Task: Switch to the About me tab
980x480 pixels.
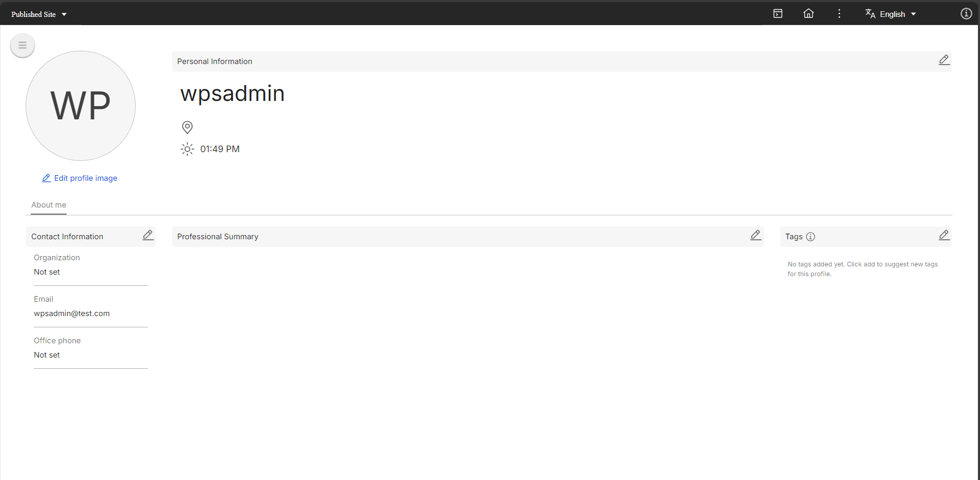Action: click(48, 205)
